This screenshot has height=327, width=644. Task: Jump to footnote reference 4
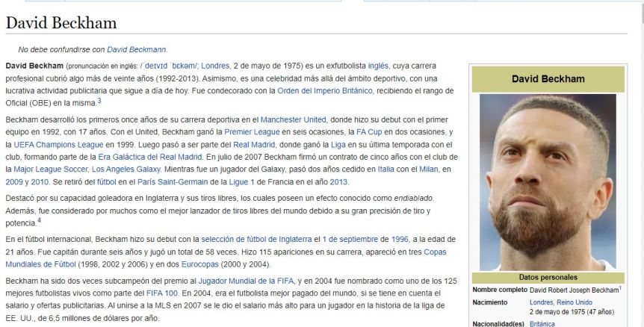click(39, 220)
